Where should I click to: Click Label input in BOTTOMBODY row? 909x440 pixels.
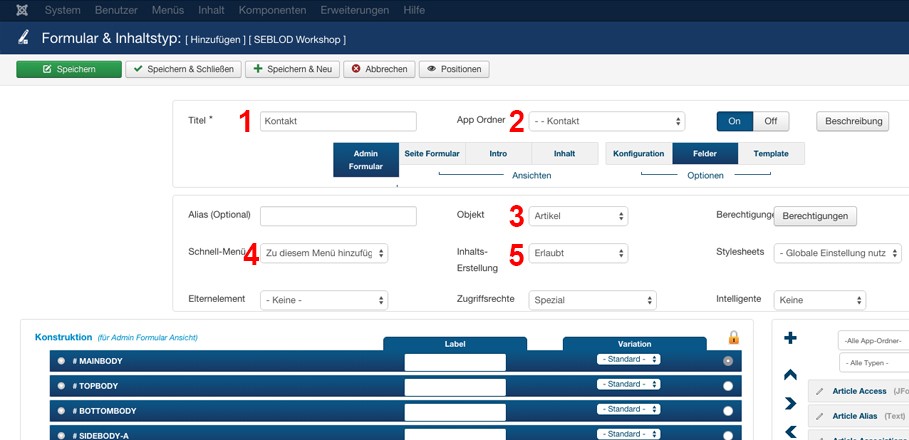[x=455, y=412]
